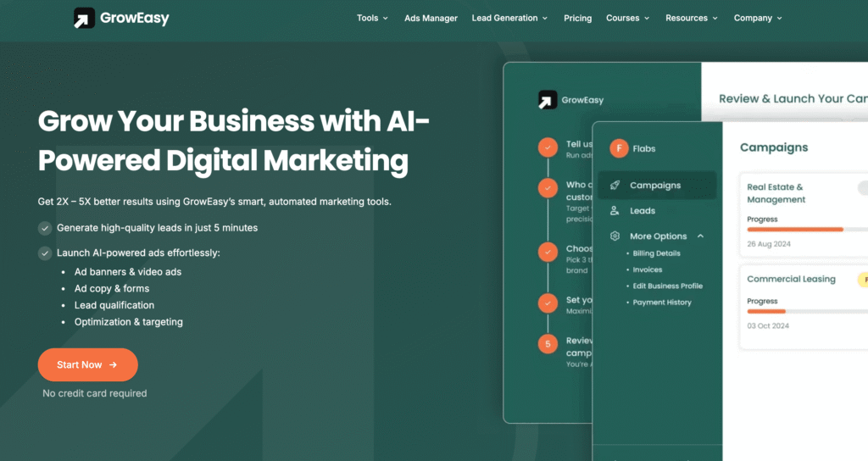Click the first orange checkmark step circle
Viewport: 868px width, 461px height.
click(x=548, y=147)
